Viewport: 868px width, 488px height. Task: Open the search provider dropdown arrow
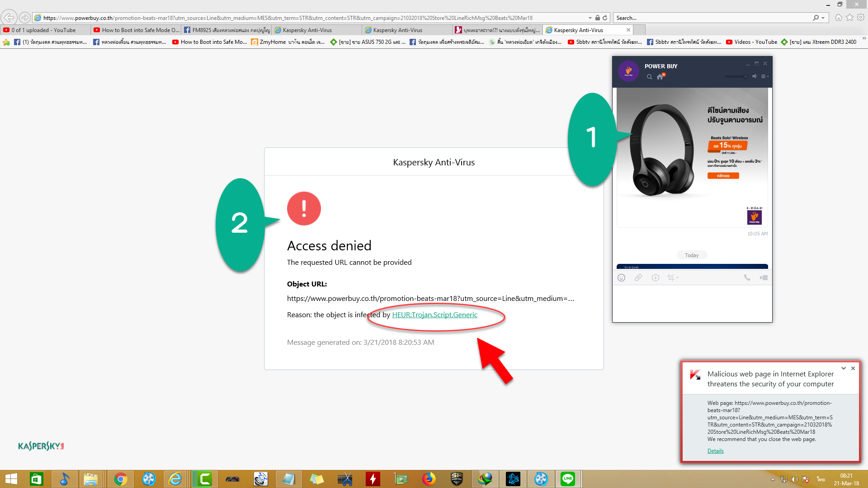click(823, 18)
